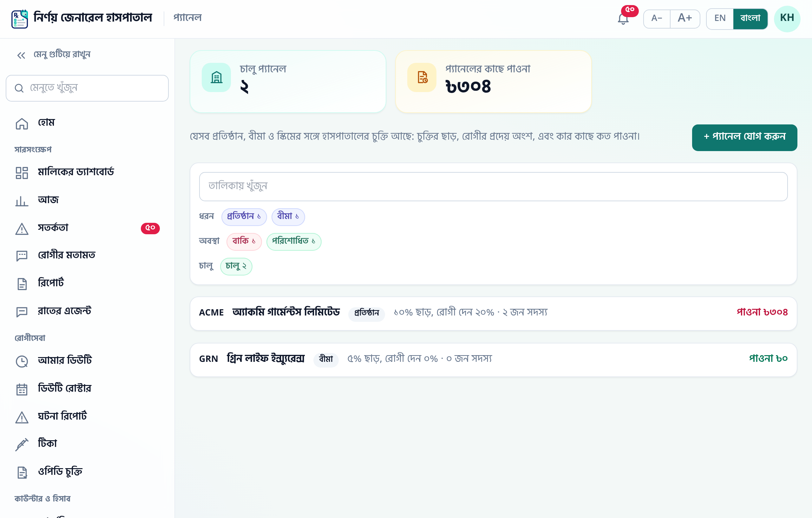This screenshot has height=518, width=812.
Task: Decrease font size with A− button
Action: 657,18
